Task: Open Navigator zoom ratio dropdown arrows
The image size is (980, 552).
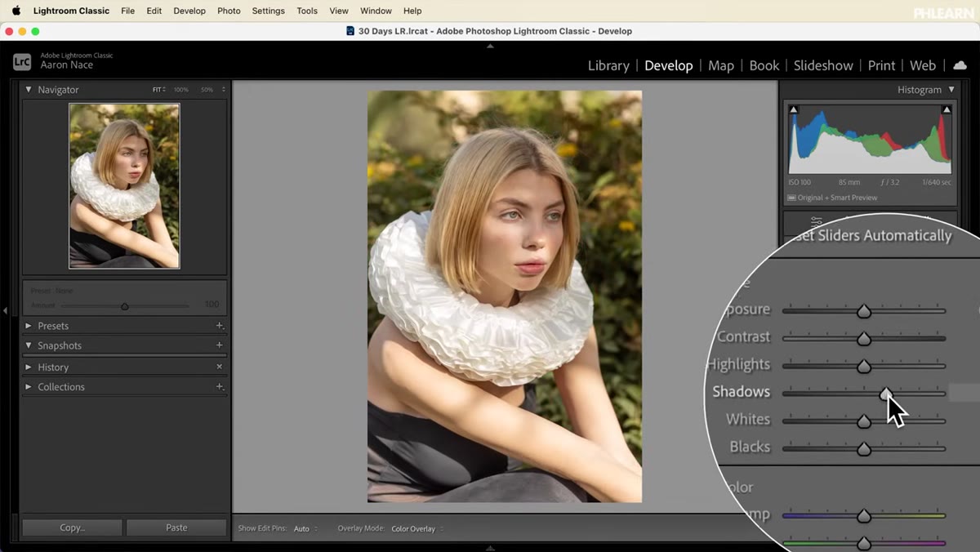Action: point(224,90)
